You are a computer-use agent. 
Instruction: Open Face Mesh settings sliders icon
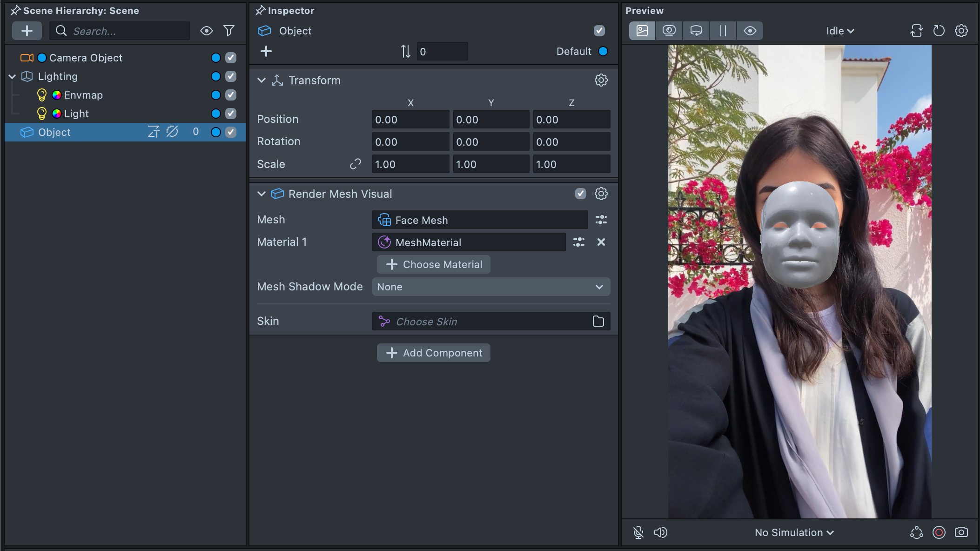(x=601, y=220)
